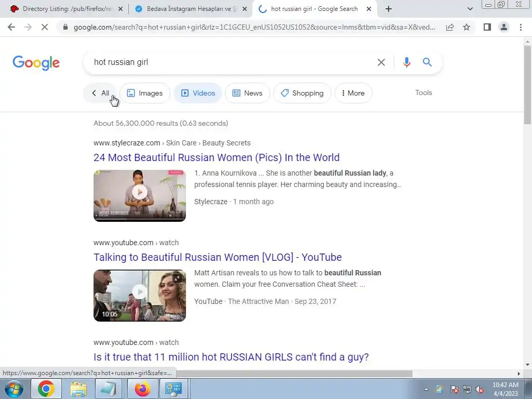Expand the tab search dropdown arrow

(x=470, y=9)
